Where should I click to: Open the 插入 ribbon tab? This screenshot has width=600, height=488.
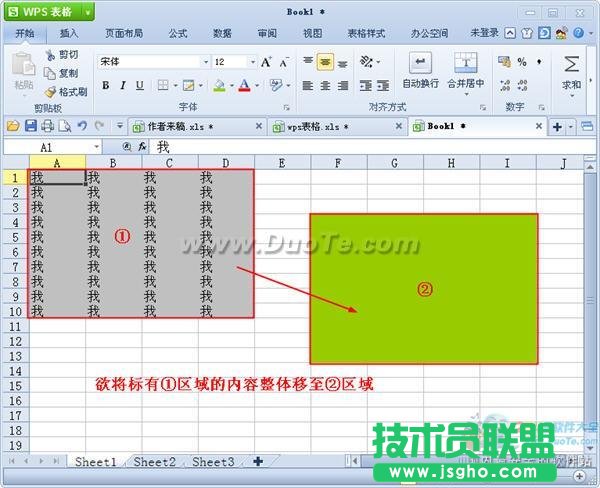point(69,33)
